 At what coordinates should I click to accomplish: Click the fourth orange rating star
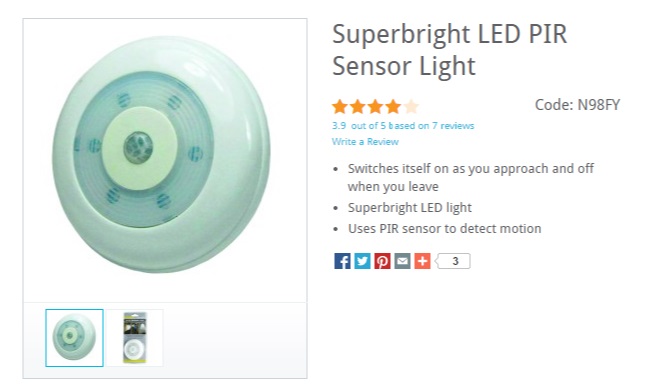click(x=393, y=107)
